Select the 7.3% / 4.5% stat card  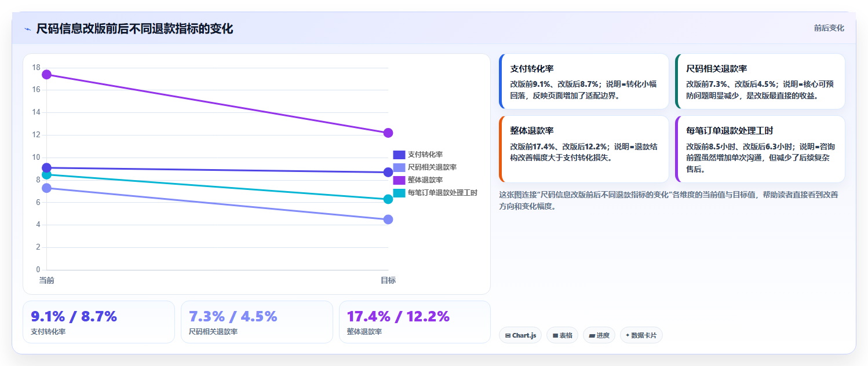pos(257,322)
